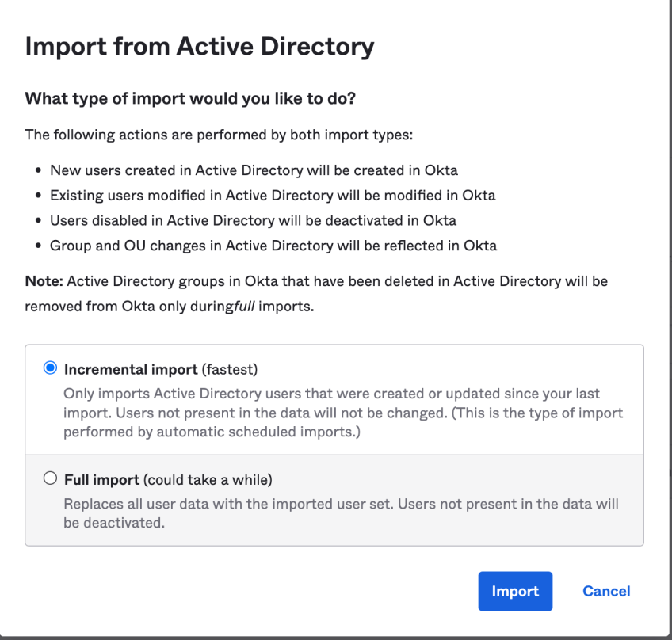Click Cancel to dismiss the dialog

pyautogui.click(x=605, y=591)
